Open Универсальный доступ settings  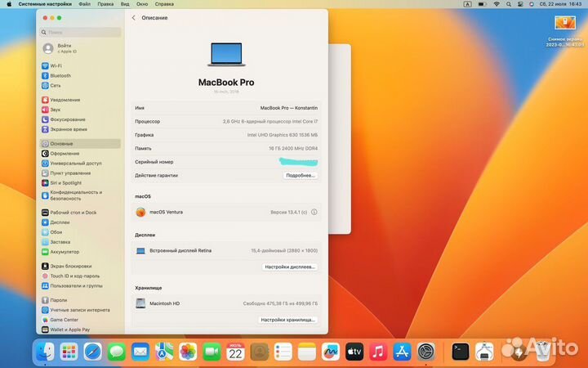click(x=72, y=164)
